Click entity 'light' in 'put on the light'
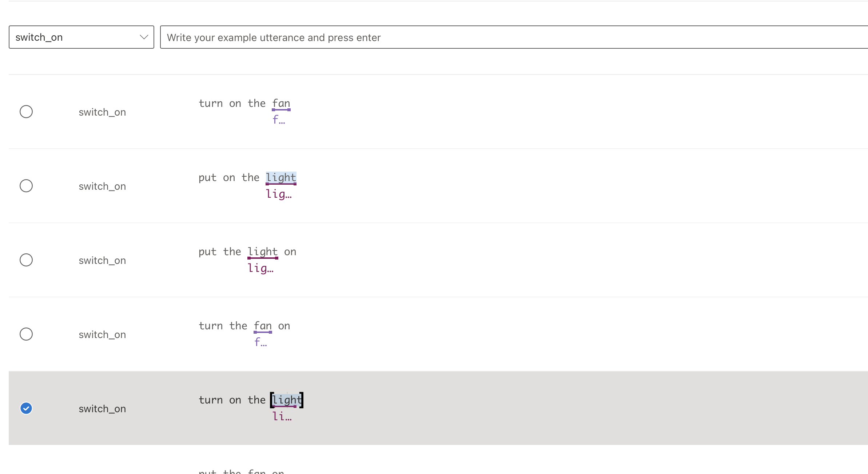This screenshot has width=868, height=474. tap(281, 178)
